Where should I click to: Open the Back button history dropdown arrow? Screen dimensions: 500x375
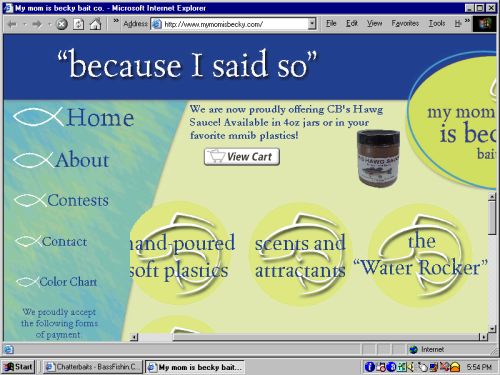[24, 24]
